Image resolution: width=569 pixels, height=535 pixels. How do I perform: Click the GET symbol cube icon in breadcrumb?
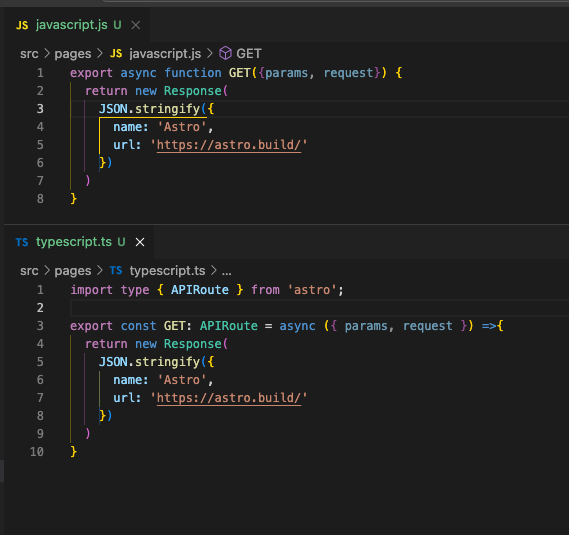pyautogui.click(x=225, y=53)
